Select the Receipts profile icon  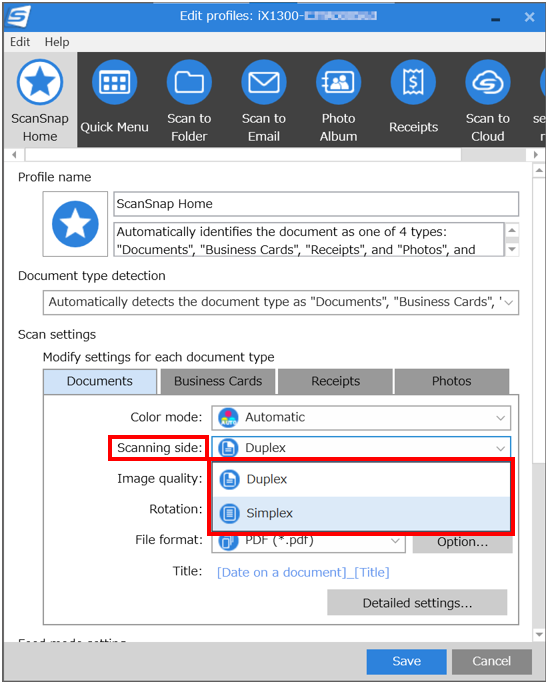click(x=413, y=82)
